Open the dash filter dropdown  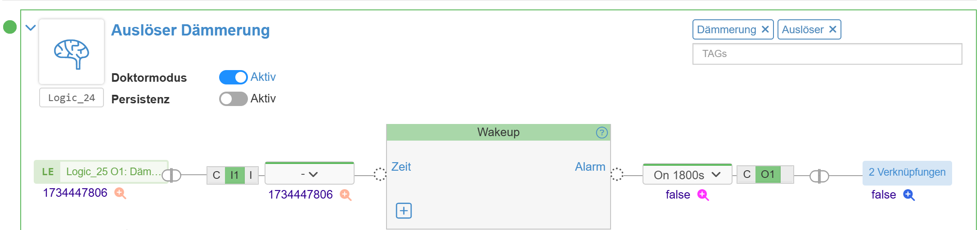(310, 174)
